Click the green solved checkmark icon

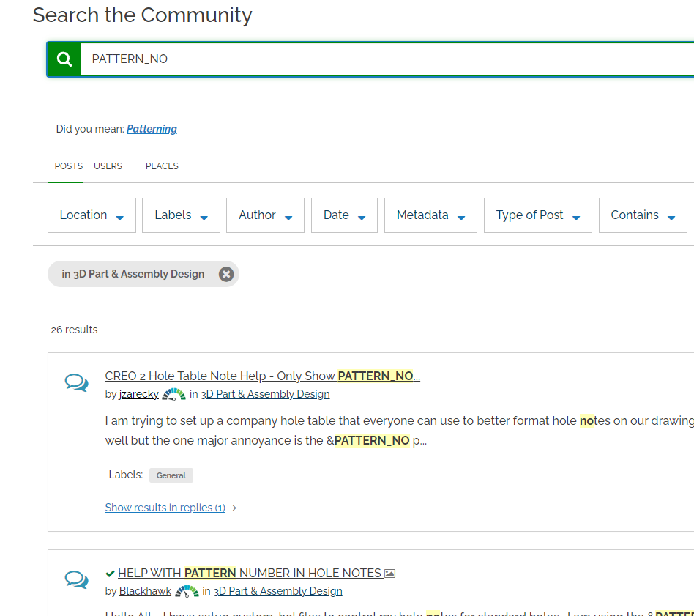(111, 573)
